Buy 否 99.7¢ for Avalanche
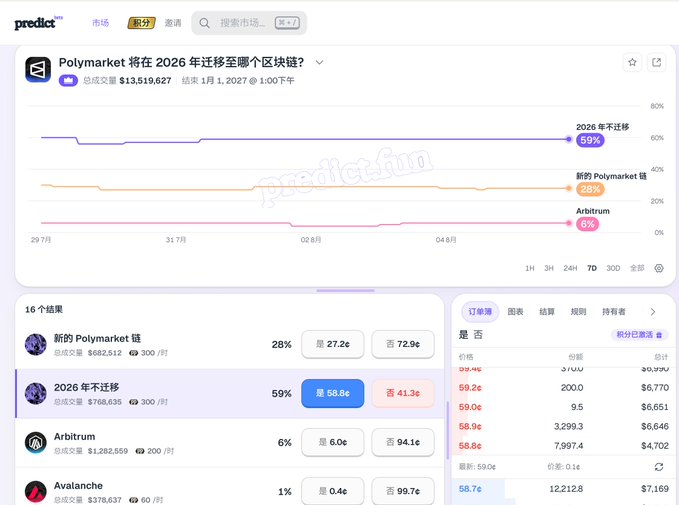The image size is (679, 505). (403, 491)
